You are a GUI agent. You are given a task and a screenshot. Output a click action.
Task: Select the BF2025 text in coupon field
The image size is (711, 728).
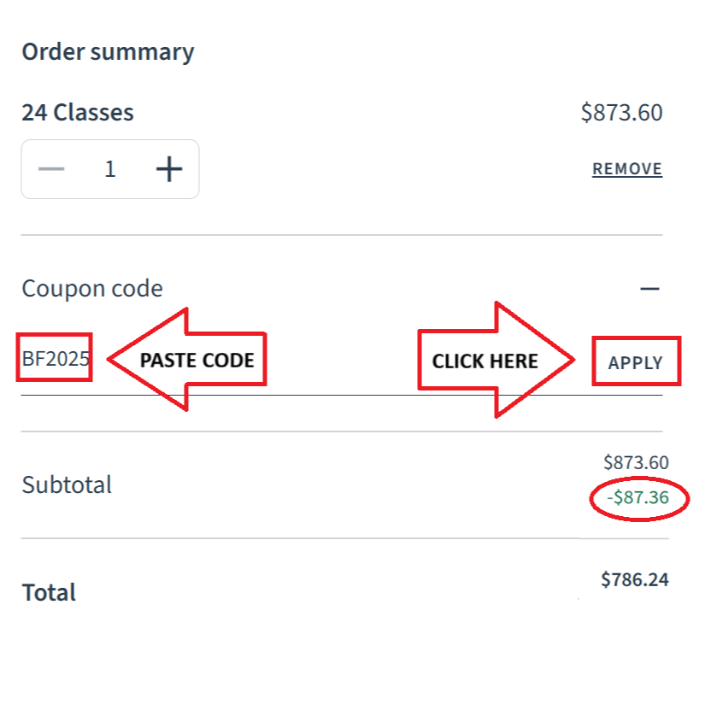[56, 359]
